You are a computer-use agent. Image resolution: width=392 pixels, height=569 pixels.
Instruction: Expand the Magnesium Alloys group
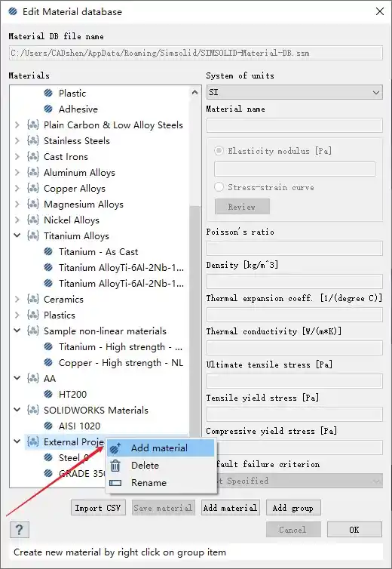tap(17, 205)
